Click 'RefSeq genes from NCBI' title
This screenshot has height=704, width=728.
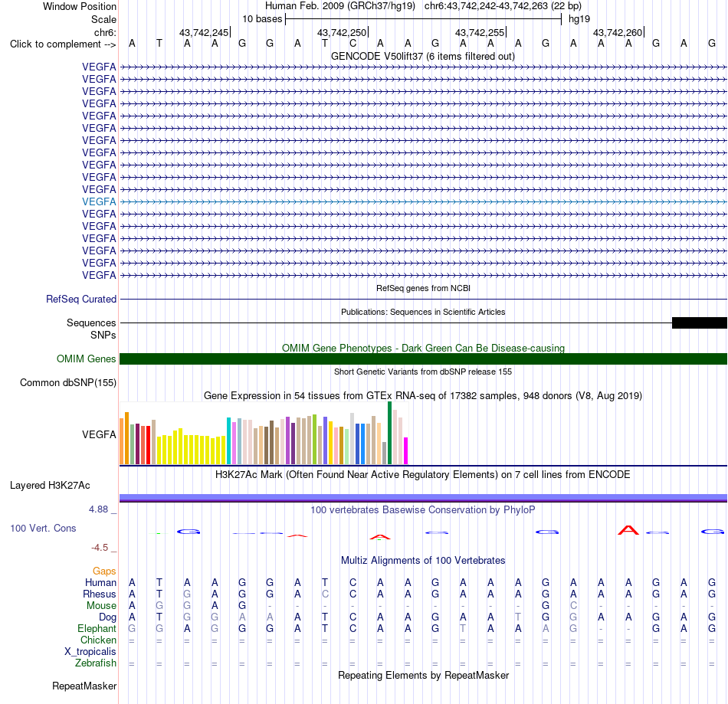[x=423, y=288]
